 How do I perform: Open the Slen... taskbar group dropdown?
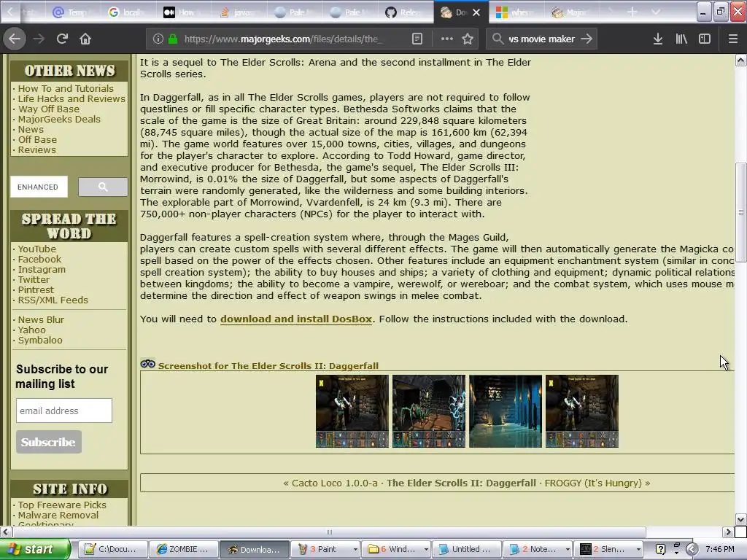[638, 550]
